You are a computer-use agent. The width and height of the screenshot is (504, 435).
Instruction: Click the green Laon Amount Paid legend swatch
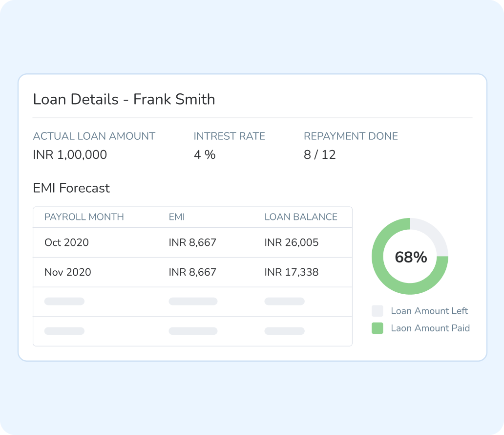(x=378, y=328)
